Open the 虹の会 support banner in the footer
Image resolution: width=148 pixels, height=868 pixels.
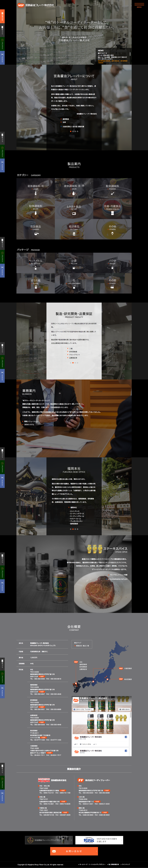click(x=99, y=840)
